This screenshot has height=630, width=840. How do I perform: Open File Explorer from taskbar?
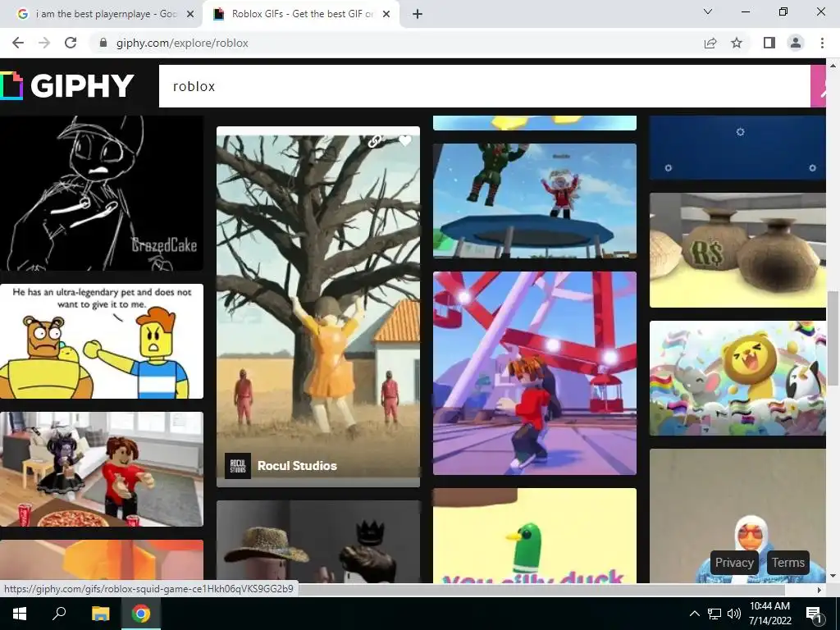[x=100, y=614]
